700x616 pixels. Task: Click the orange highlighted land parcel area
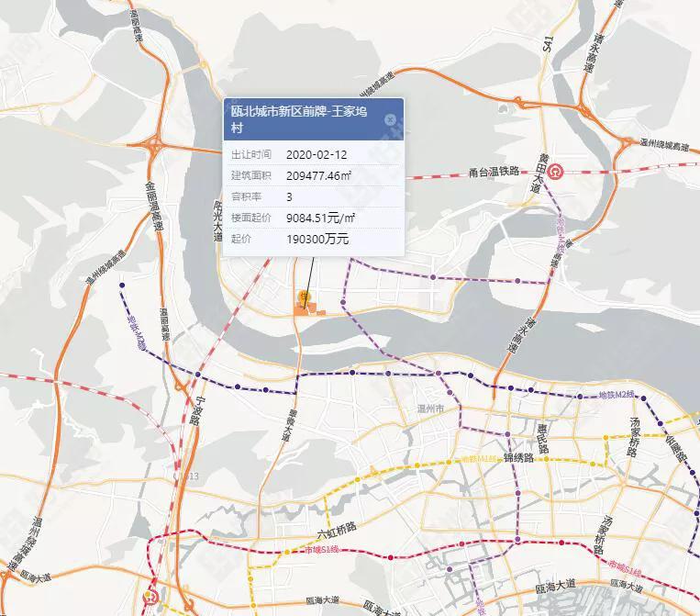click(303, 310)
